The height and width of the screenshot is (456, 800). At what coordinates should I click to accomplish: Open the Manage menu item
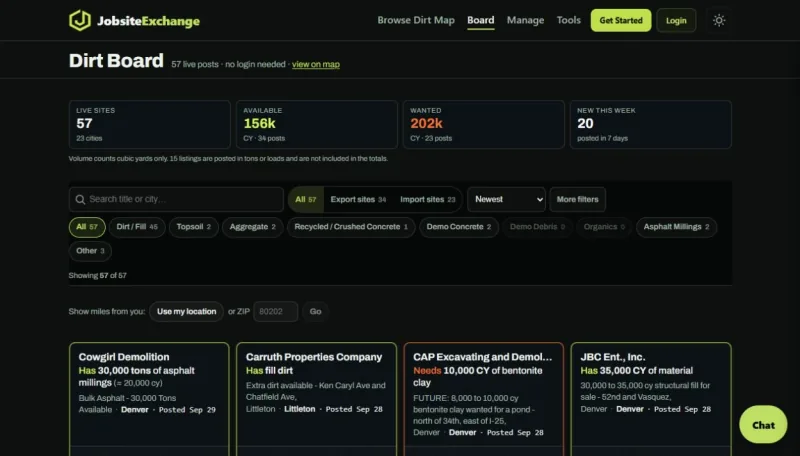(525, 20)
